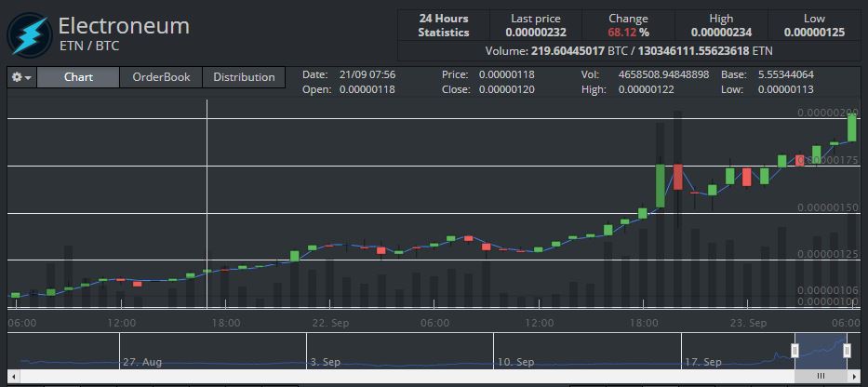Screen dimensions: 868x387
Task: Click the Base 5.55344064 readout
Action: [768, 74]
